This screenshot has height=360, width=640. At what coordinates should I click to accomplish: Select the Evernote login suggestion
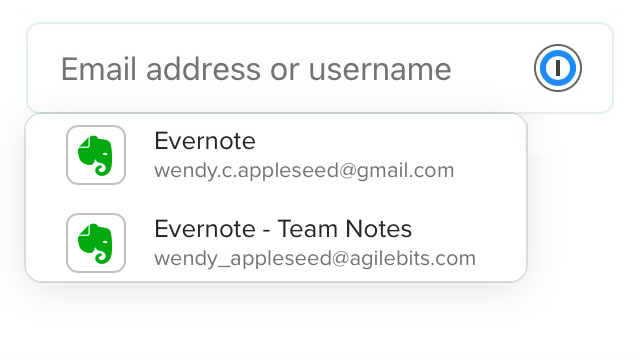(x=276, y=155)
